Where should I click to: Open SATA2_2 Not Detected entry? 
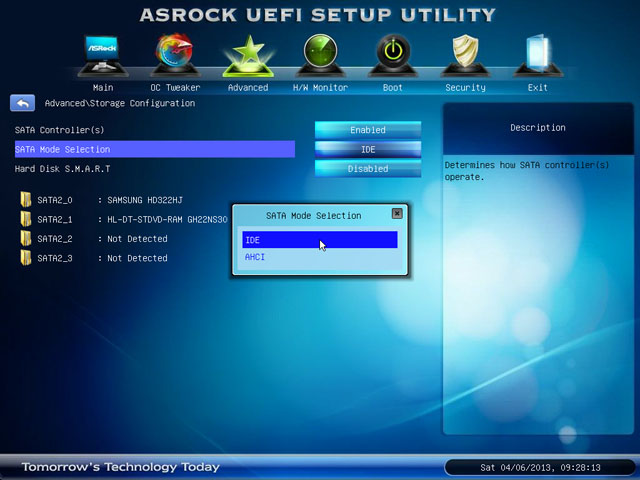coord(102,239)
